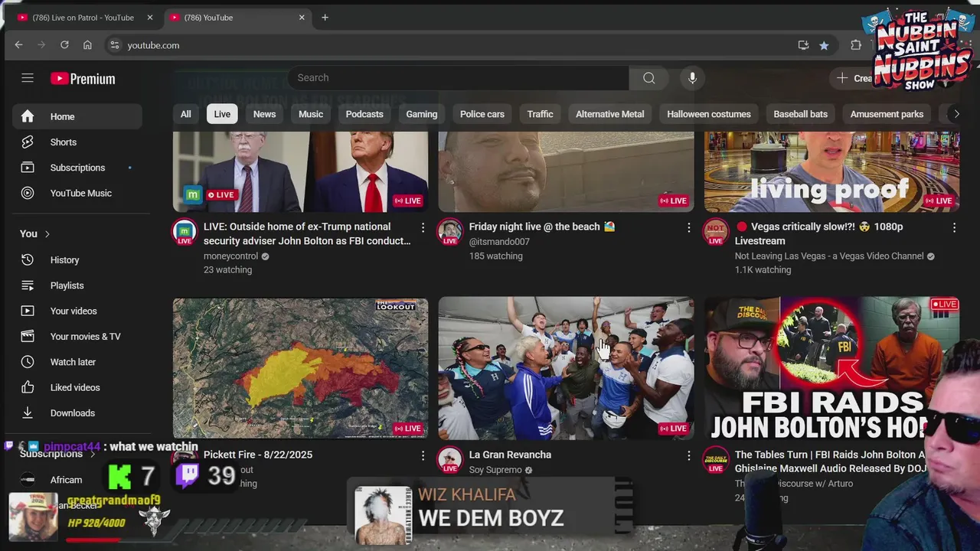Open Downloads page

tap(77, 413)
